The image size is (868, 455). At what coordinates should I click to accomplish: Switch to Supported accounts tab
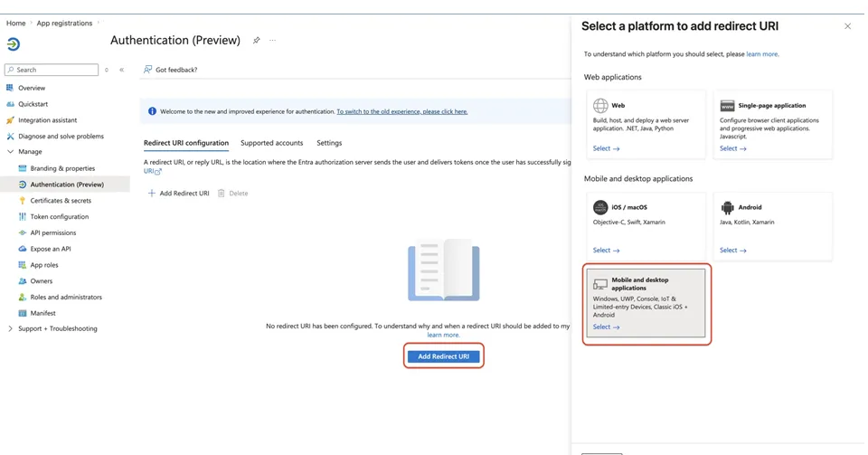click(272, 143)
